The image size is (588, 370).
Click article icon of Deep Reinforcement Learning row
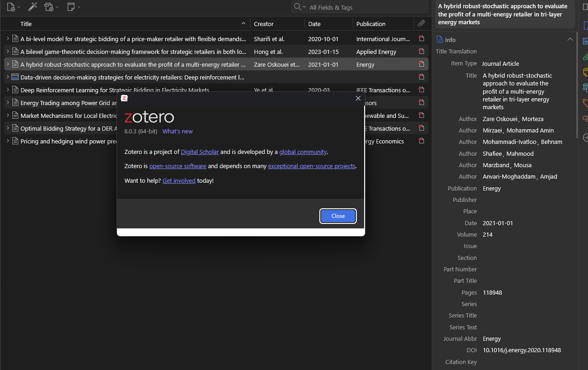pyautogui.click(x=15, y=90)
